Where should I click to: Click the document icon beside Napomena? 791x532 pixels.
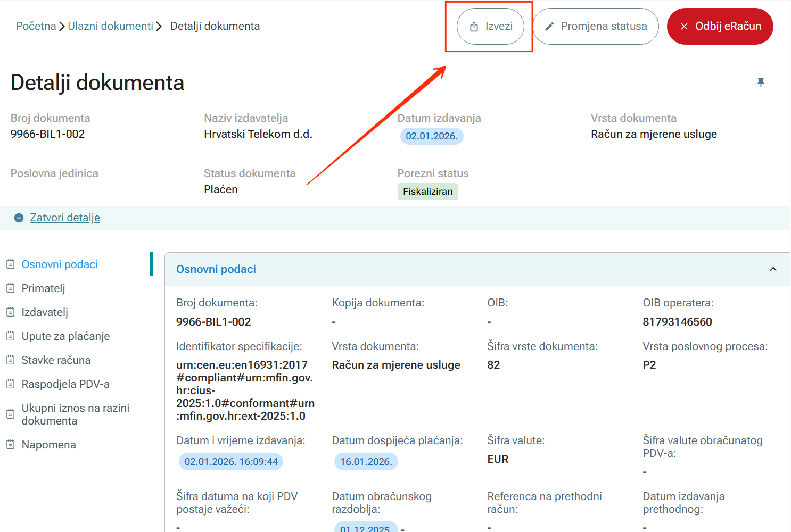(x=10, y=445)
